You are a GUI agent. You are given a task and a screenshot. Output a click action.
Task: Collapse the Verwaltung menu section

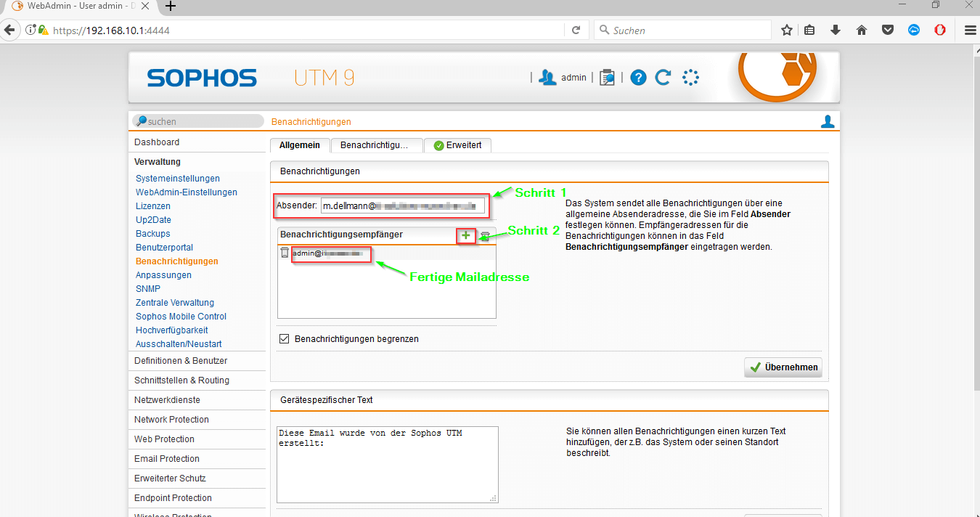(158, 162)
